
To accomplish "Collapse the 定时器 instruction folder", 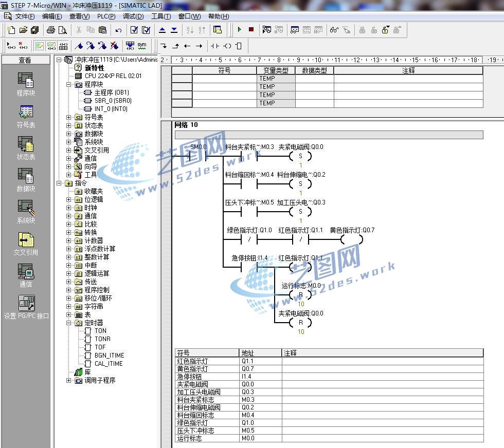I will pyautogui.click(x=68, y=323).
